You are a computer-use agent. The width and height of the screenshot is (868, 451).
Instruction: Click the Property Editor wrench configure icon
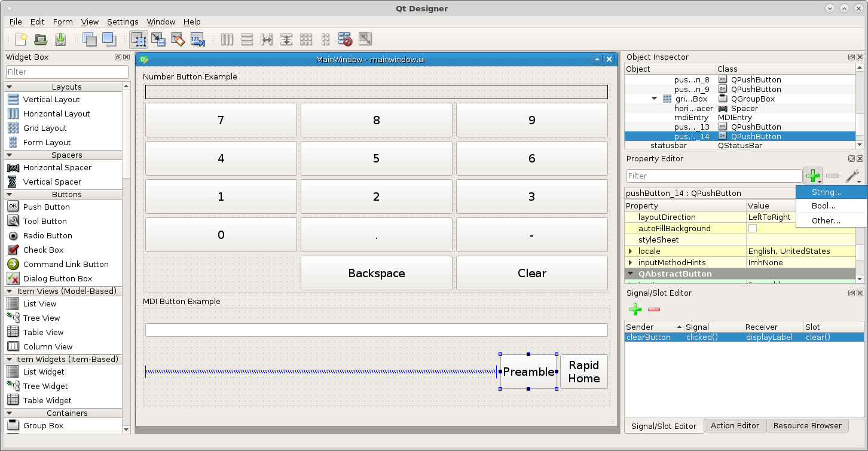pyautogui.click(x=853, y=176)
